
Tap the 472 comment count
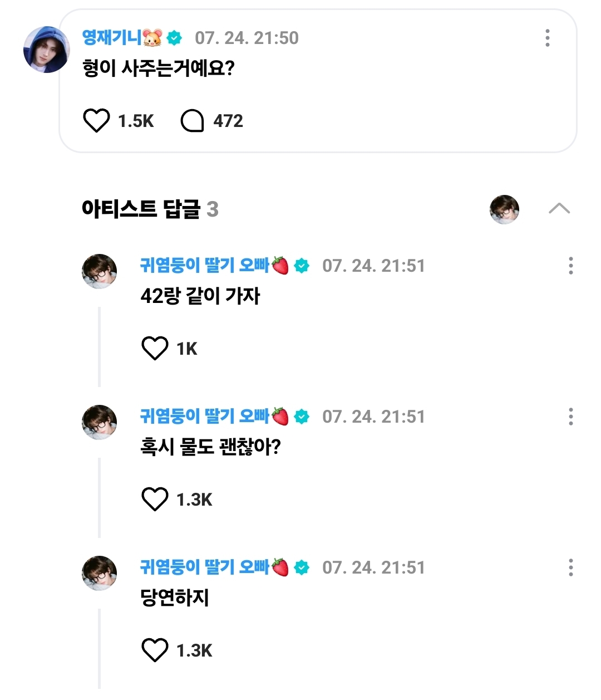click(x=228, y=121)
